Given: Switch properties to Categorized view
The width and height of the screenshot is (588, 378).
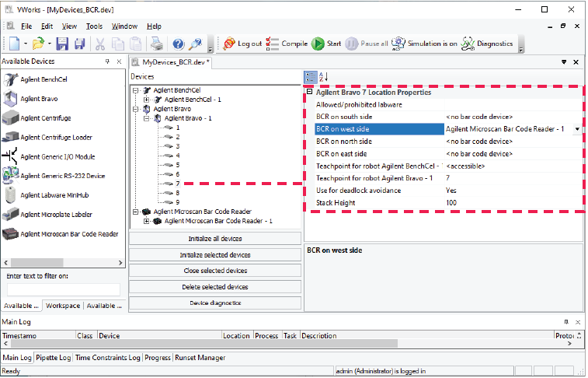Looking at the screenshot, I should 311,77.
